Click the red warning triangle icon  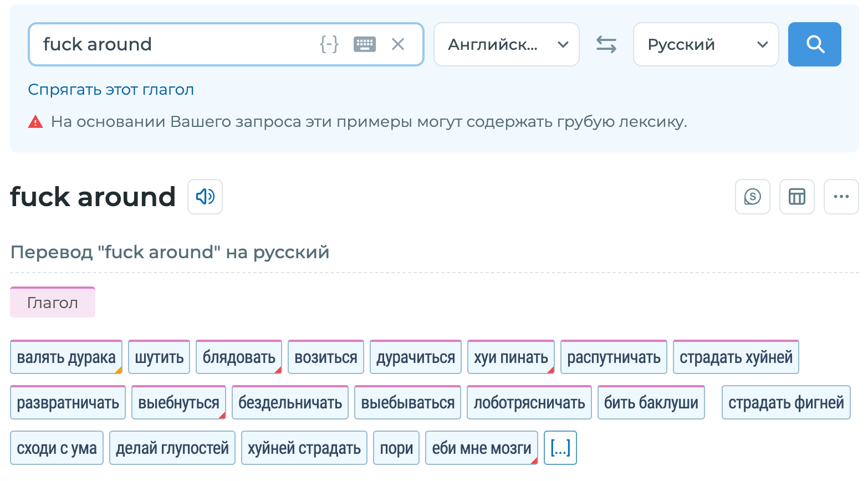point(35,122)
